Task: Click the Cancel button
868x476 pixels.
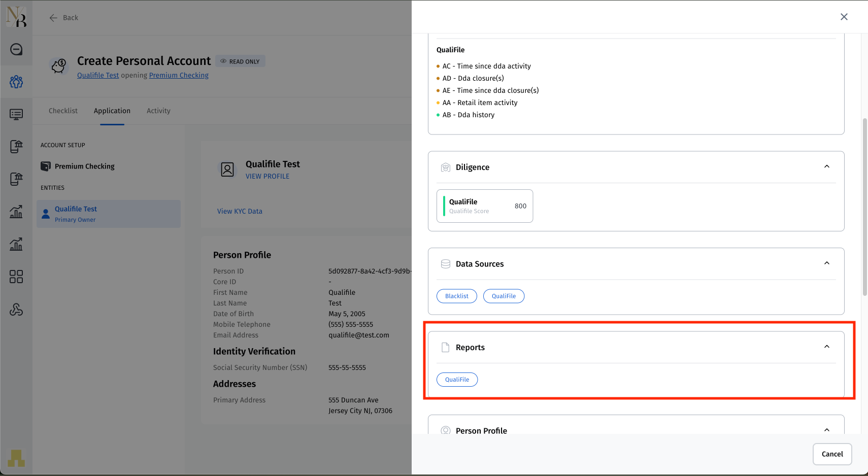Action: click(832, 454)
